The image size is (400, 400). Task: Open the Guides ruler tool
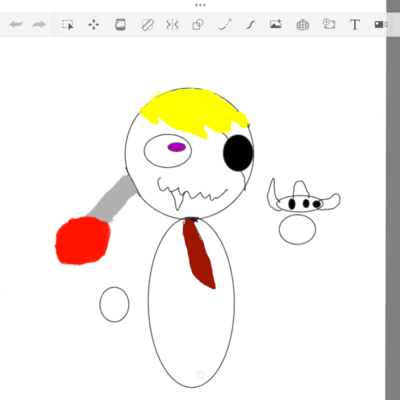[x=147, y=25]
